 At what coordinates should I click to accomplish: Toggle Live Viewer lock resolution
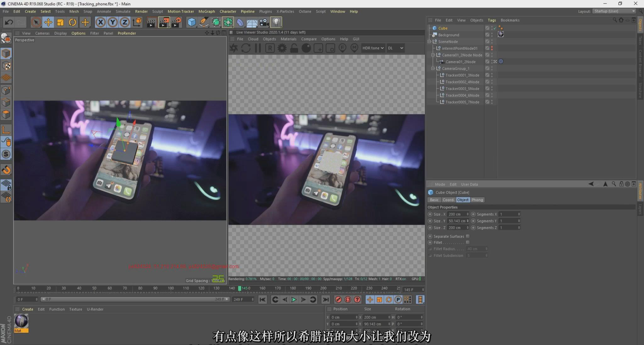click(294, 48)
